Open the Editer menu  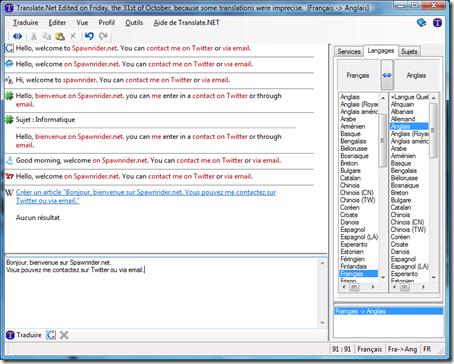click(57, 23)
